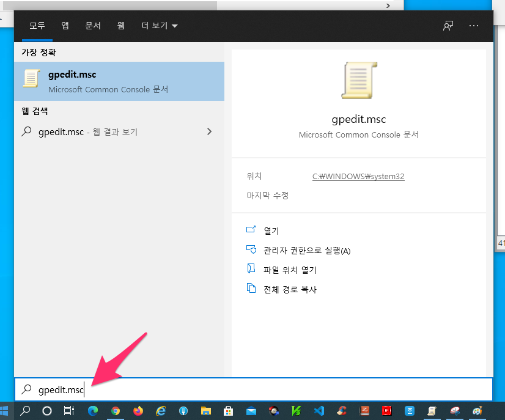505x420 pixels.
Task: Choose 열기 to open gpedit.msc
Action: (271, 230)
